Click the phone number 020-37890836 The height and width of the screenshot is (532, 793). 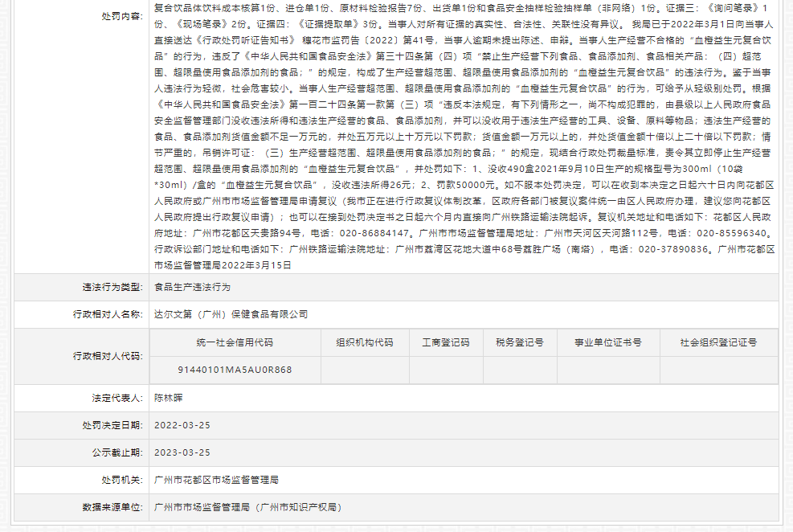(673, 249)
